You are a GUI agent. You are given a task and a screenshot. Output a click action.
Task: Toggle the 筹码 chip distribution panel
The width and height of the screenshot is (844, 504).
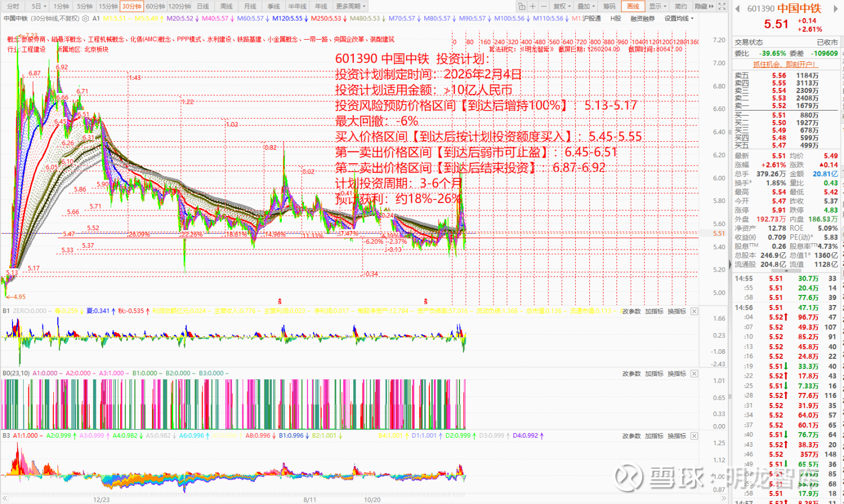click(609, 6)
